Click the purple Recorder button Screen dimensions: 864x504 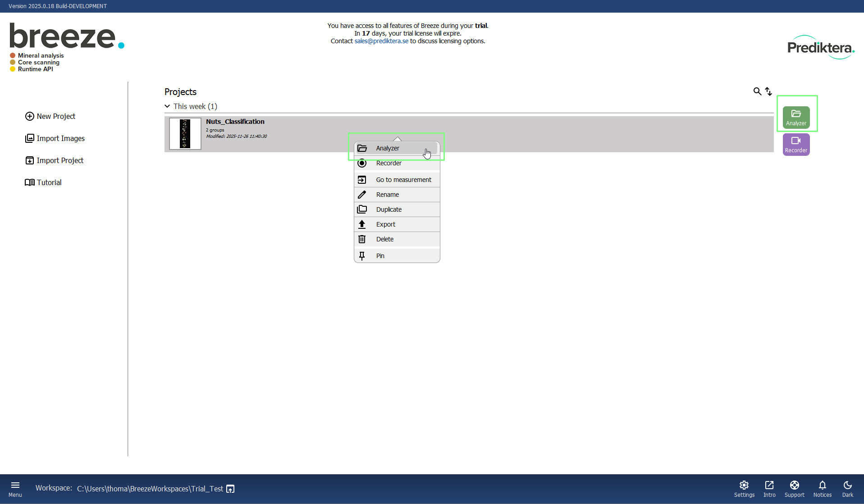click(796, 145)
